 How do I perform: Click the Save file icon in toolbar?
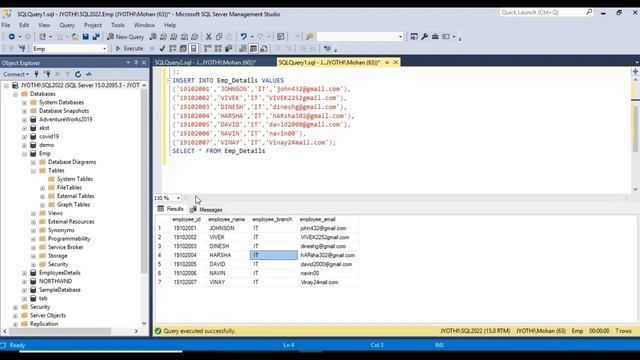[85, 37]
